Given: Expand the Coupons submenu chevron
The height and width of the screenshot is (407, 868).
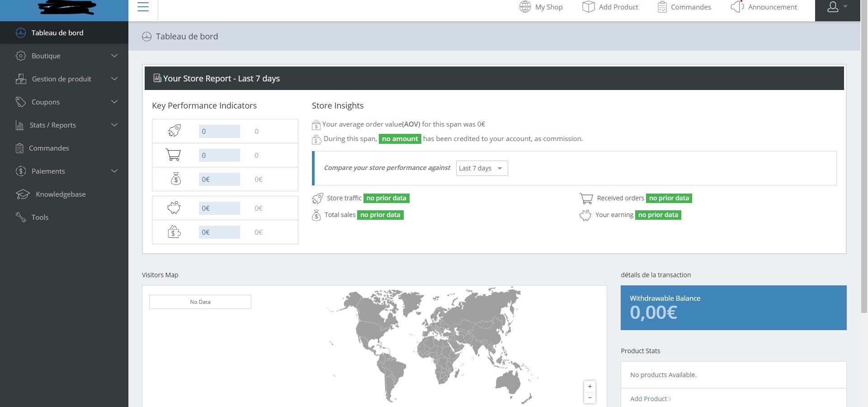Looking at the screenshot, I should click(x=114, y=102).
